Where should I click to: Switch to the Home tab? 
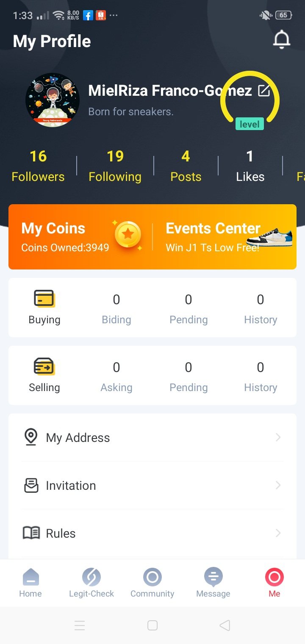[x=30, y=583]
